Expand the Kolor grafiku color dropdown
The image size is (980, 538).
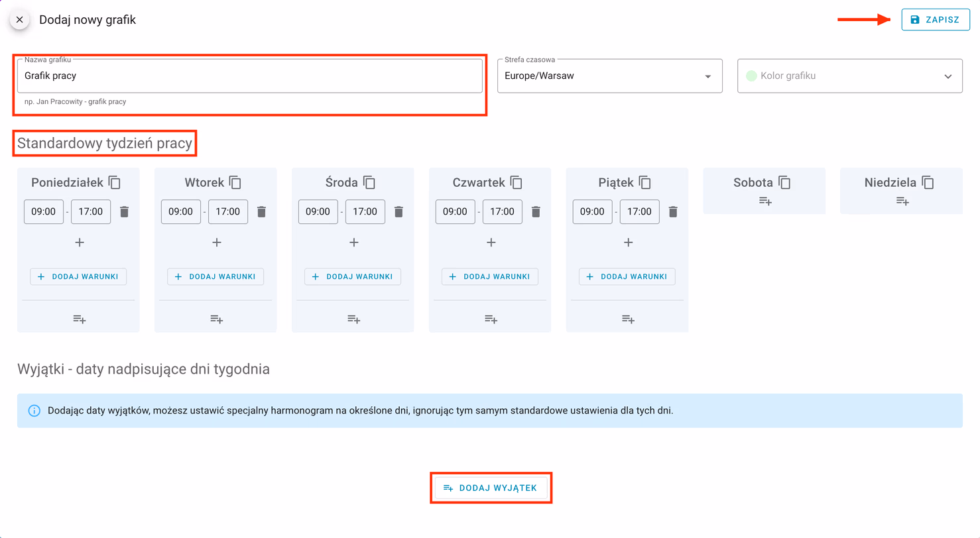pyautogui.click(x=850, y=76)
